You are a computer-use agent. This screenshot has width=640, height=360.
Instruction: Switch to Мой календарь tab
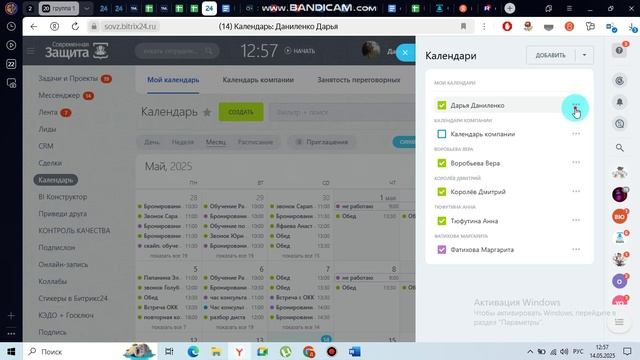click(173, 80)
